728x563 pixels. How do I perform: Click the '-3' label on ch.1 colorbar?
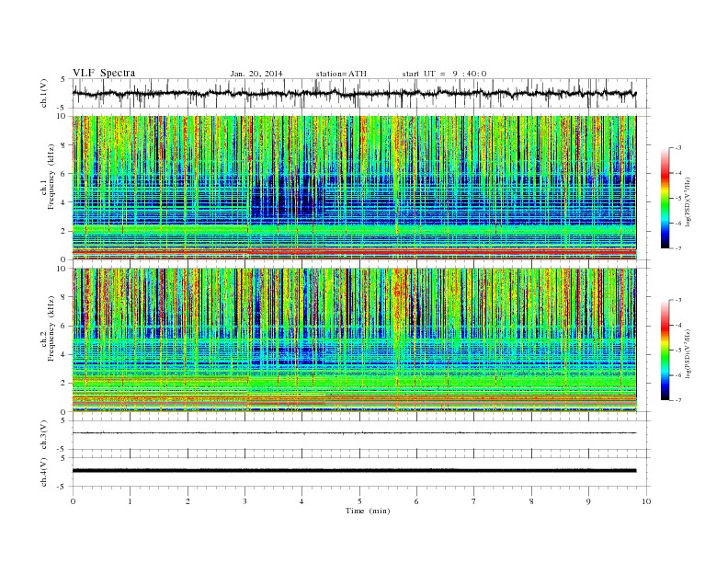677,148
